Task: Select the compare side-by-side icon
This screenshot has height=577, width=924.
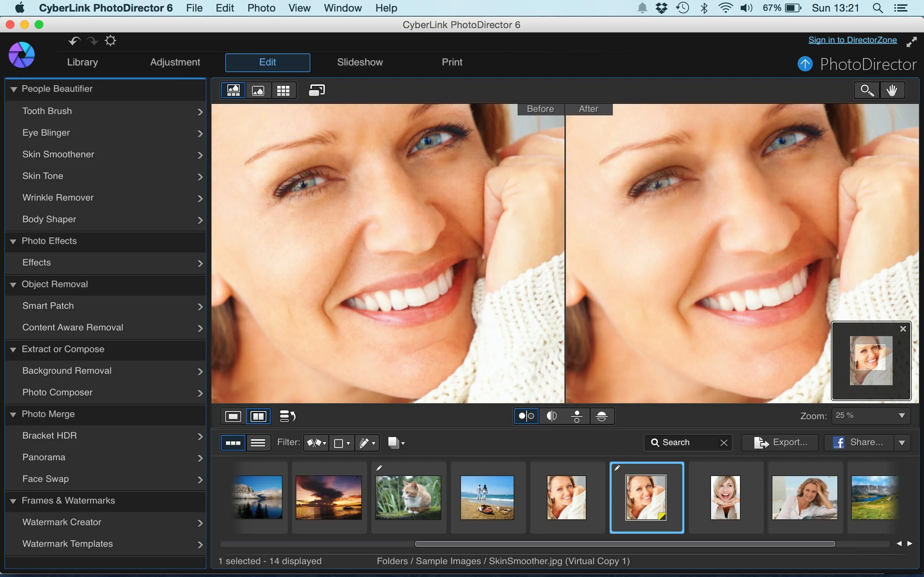Action: (x=258, y=415)
